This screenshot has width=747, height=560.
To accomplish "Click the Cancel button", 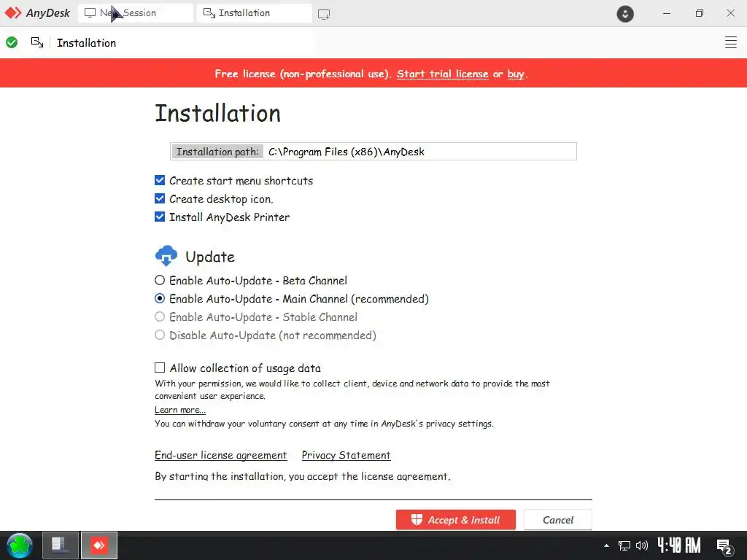I will point(558,519).
